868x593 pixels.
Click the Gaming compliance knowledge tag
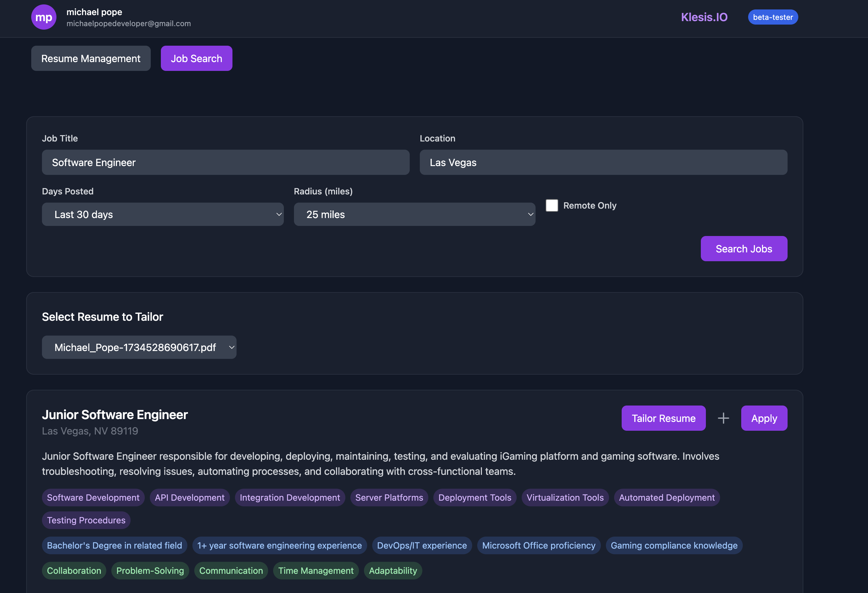pyautogui.click(x=674, y=545)
